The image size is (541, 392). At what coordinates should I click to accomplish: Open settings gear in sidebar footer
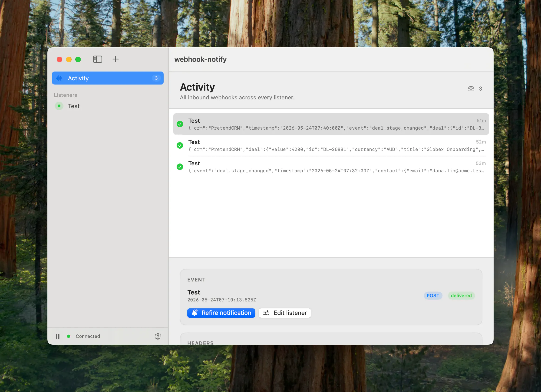coord(158,336)
